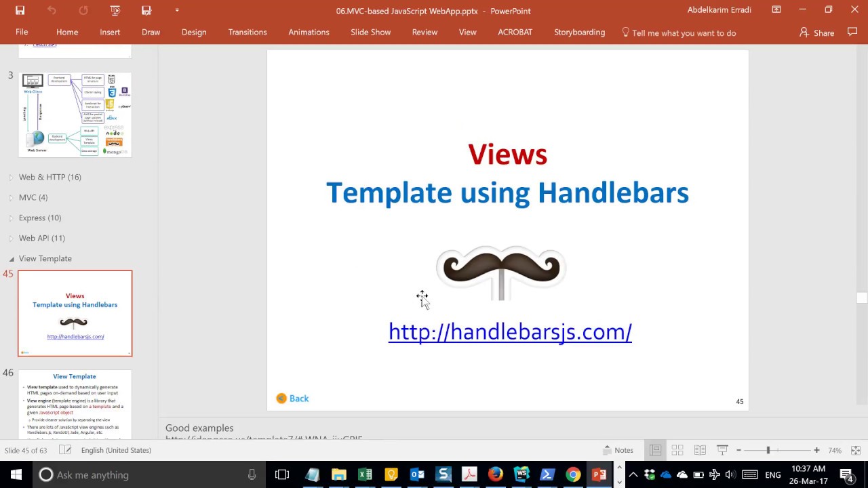This screenshot has width=868, height=488.
Task: Open the Animations ribbon tab
Action: (309, 32)
